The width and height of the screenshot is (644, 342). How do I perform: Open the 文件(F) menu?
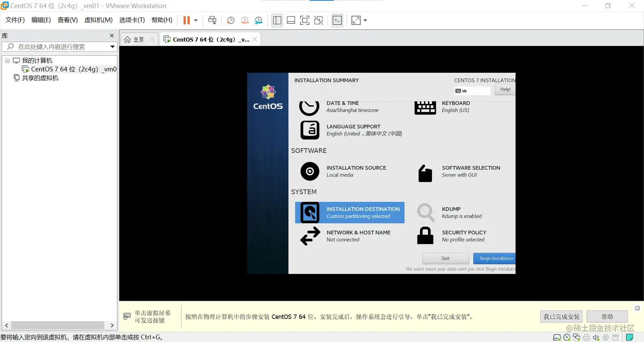coord(15,20)
